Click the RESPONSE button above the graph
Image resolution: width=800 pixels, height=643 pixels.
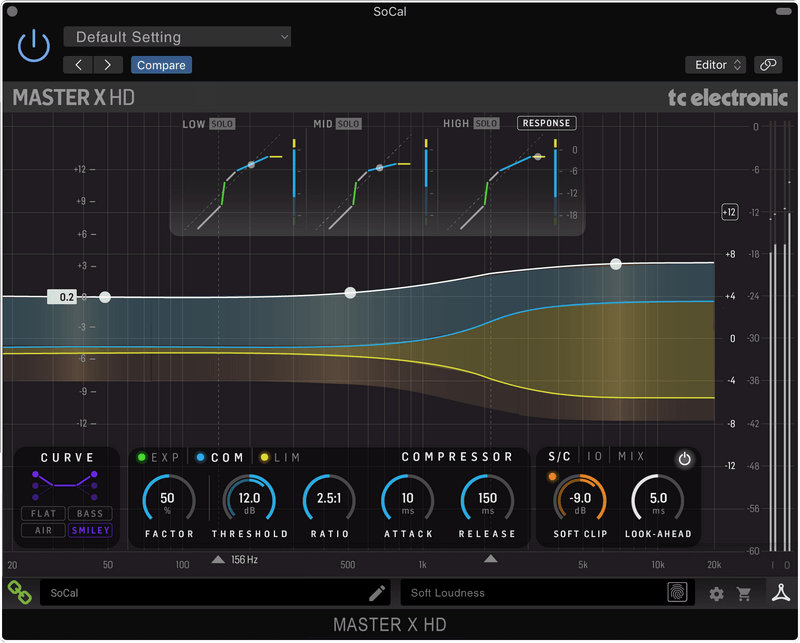[546, 122]
